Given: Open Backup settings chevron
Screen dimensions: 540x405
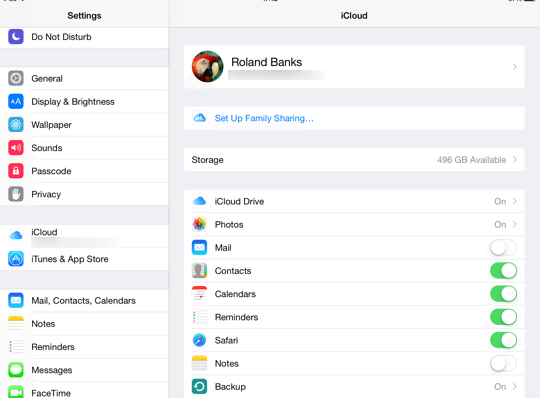Looking at the screenshot, I should (515, 386).
